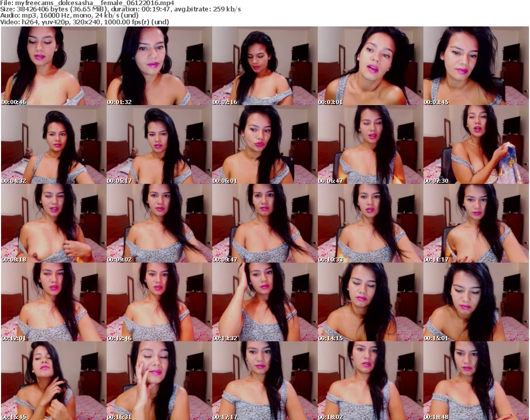Choose the thumbnail stamped 00:11:17
Viewport: 530px width, 420px height.
pos(476,224)
